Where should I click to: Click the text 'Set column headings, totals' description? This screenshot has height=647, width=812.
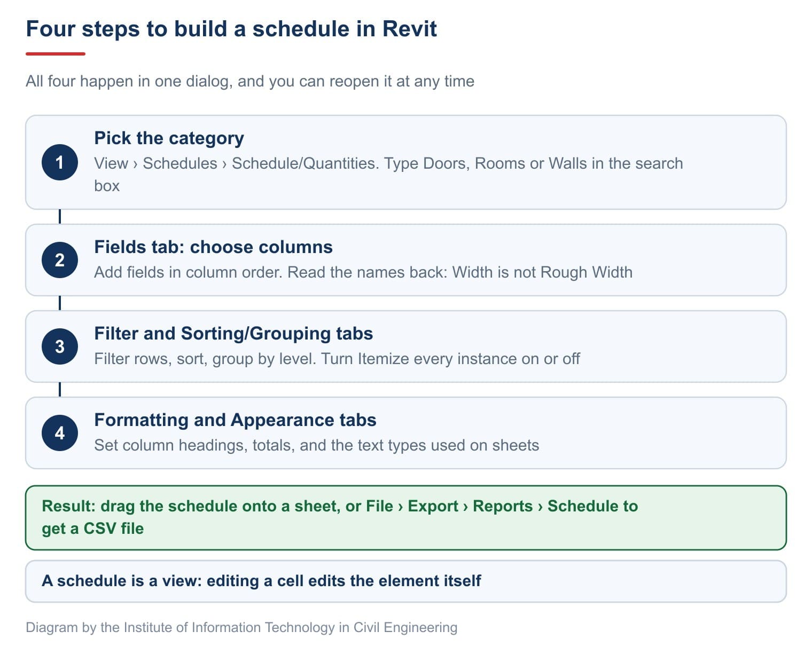(317, 445)
